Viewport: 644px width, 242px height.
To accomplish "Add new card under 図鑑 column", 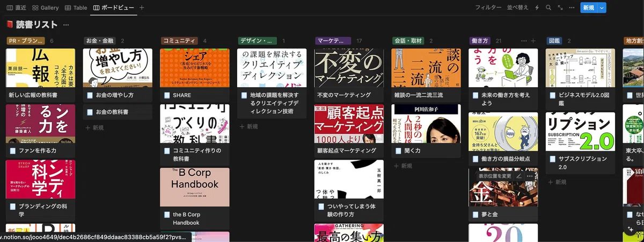I will 559,182.
